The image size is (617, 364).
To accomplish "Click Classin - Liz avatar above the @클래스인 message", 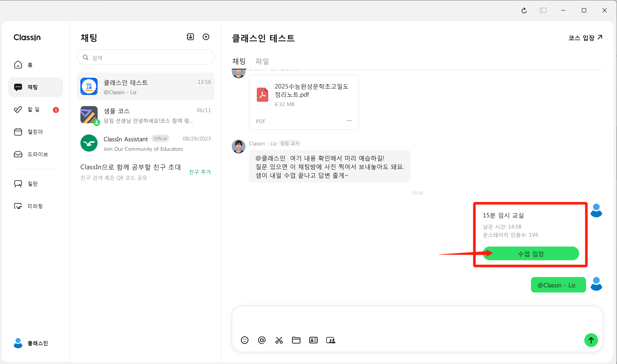I will click(x=238, y=146).
